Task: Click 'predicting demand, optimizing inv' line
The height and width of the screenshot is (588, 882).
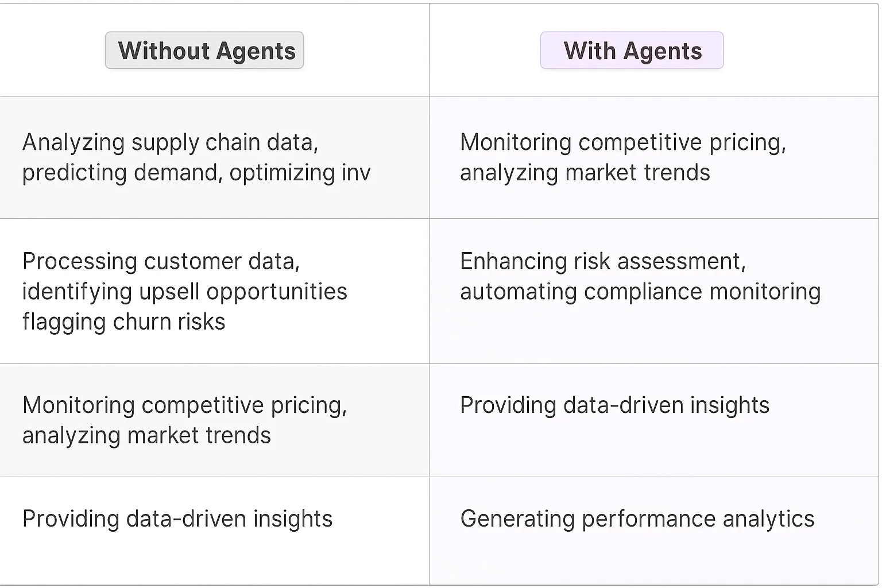Action: click(x=196, y=173)
